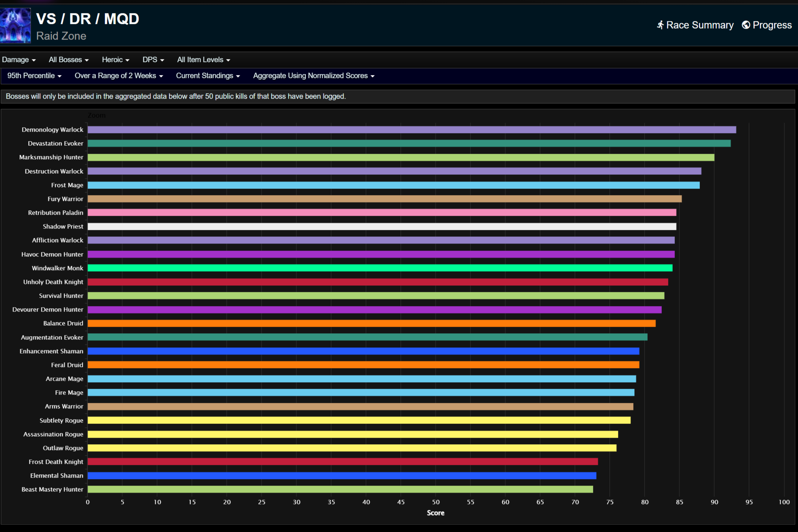The height and width of the screenshot is (532, 798).
Task: Open the Race Summary link
Action: point(699,25)
